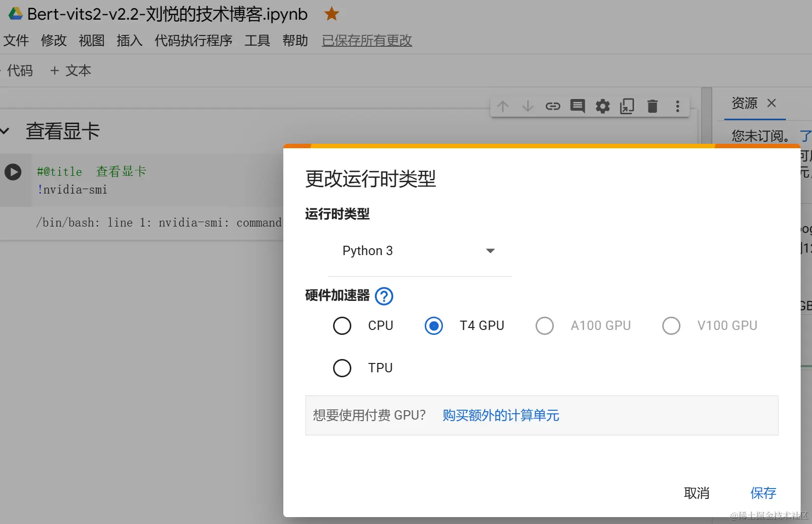Select the TPU radio button
Viewport: 812px width, 524px height.
coord(342,368)
